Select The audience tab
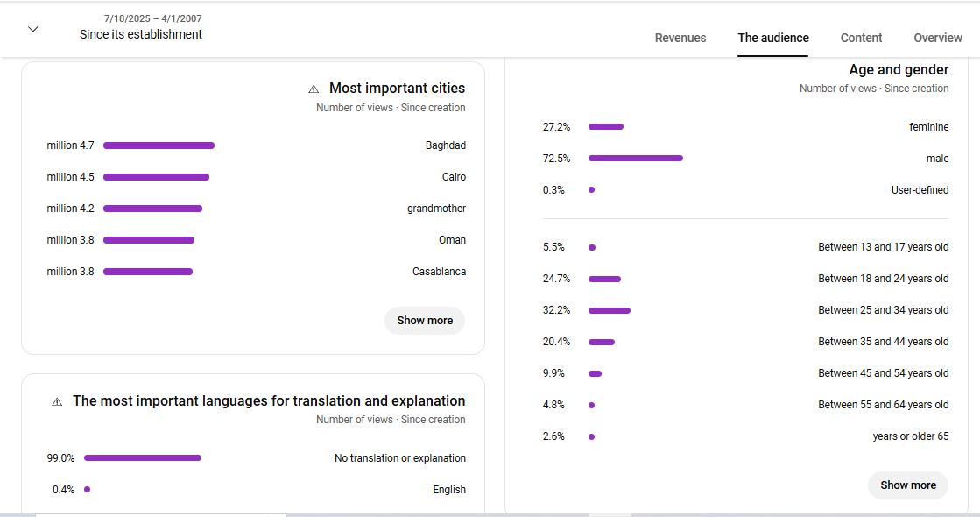This screenshot has width=980, height=517. click(x=773, y=38)
